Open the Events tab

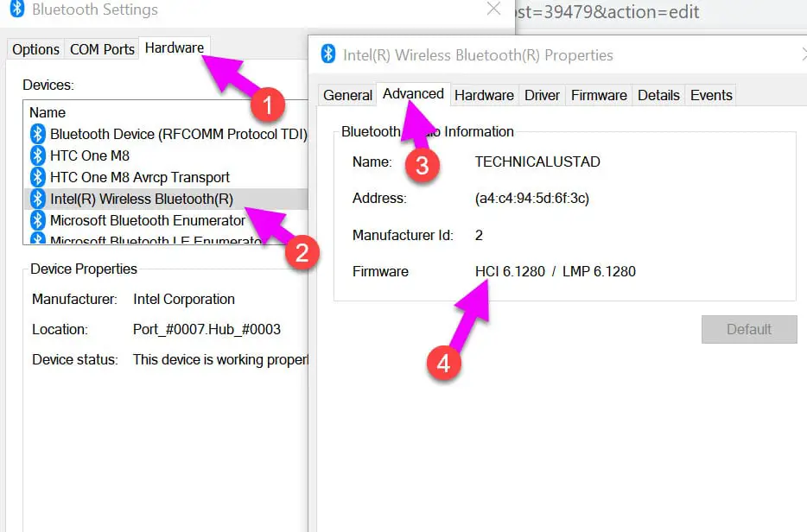tap(711, 95)
